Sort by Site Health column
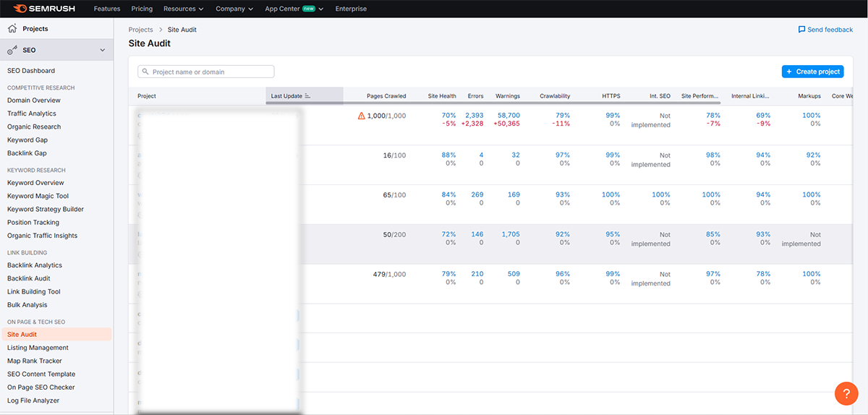The width and height of the screenshot is (868, 415). pos(442,95)
